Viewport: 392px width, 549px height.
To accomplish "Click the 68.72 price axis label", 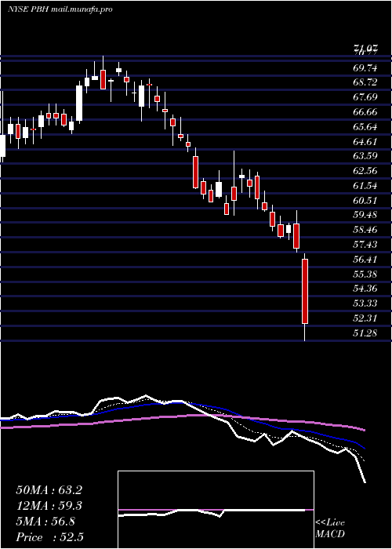I will [365, 82].
